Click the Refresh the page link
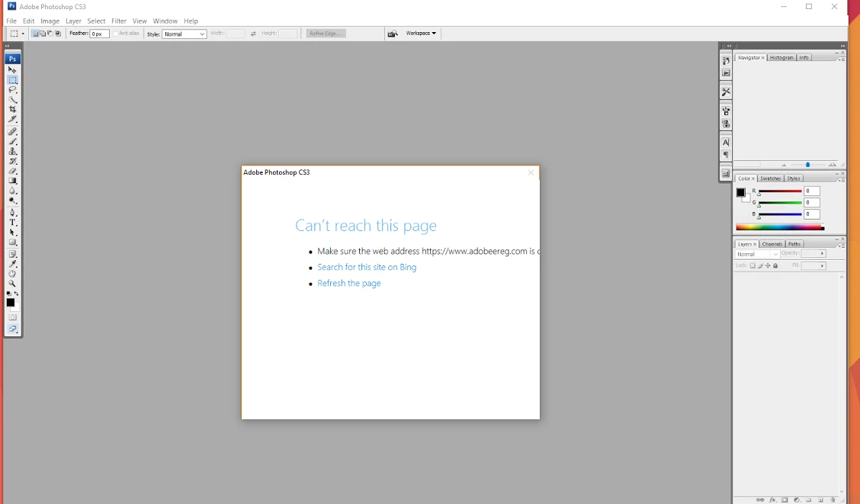860x504 pixels. (x=349, y=283)
